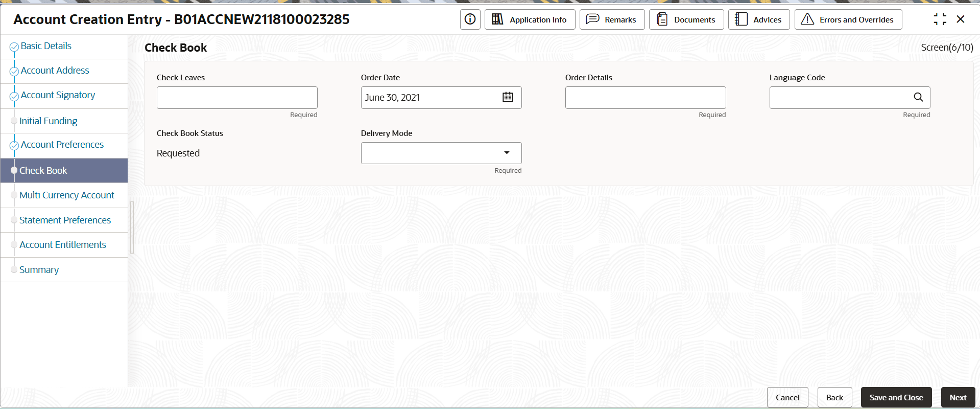980x409 pixels.
Task: View Errors and Overrides
Action: 848,19
